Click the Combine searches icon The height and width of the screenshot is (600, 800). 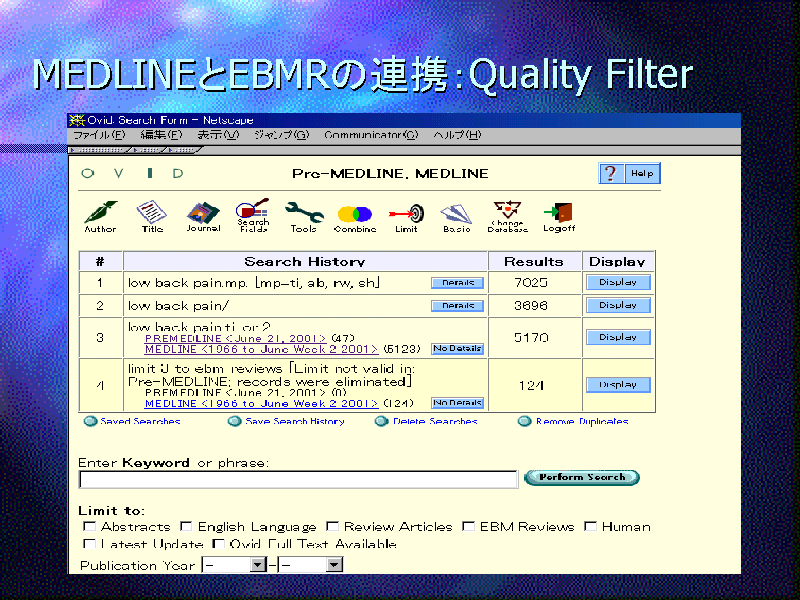click(354, 214)
